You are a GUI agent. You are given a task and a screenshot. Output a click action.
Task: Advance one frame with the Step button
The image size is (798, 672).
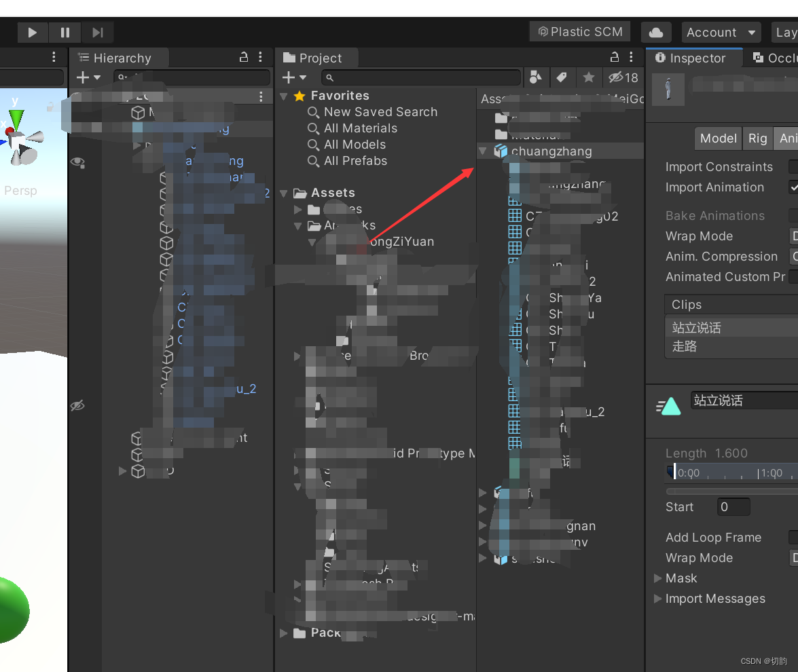coord(97,33)
